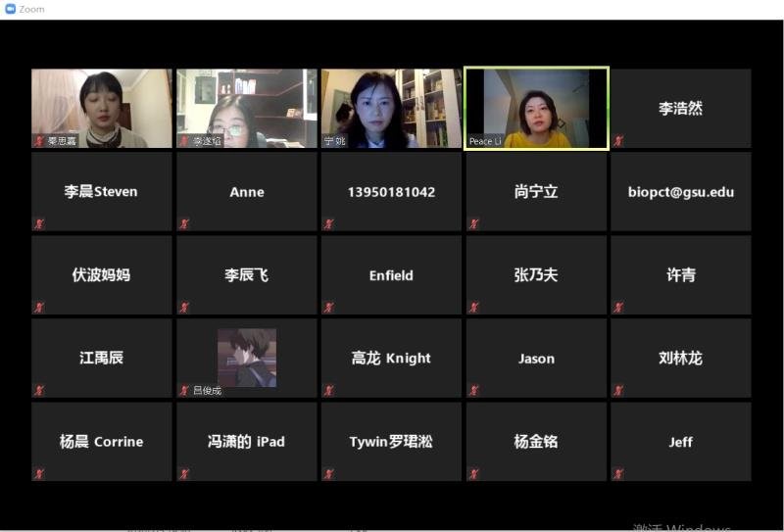Click muted mic icon on 杨晨 Corrine tile
This screenshot has width=784, height=532.
click(38, 474)
